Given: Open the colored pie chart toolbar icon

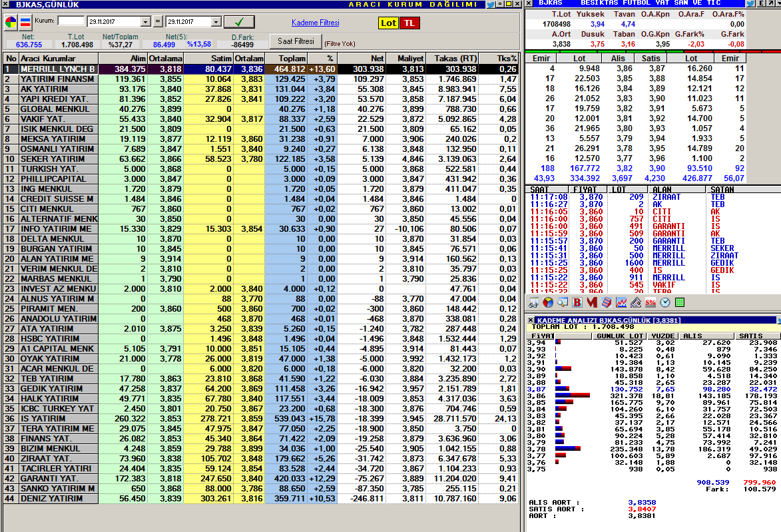Looking at the screenshot, I should [x=548, y=302].
